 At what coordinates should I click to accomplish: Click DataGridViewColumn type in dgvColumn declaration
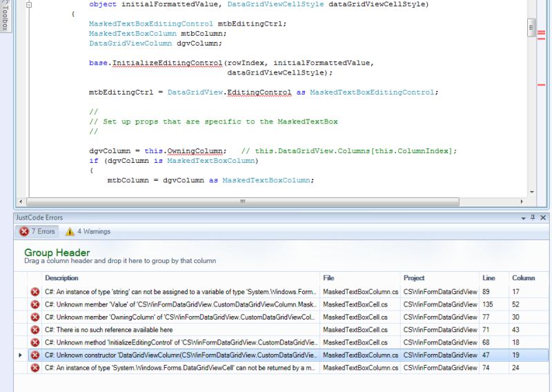pyautogui.click(x=130, y=43)
